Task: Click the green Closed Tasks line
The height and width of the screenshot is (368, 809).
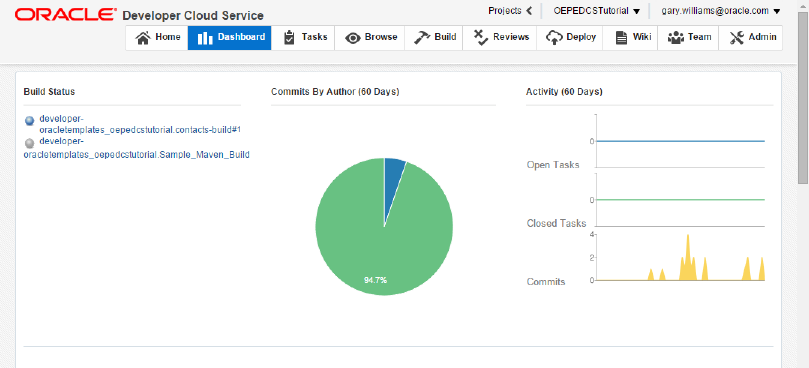Action: (x=681, y=200)
